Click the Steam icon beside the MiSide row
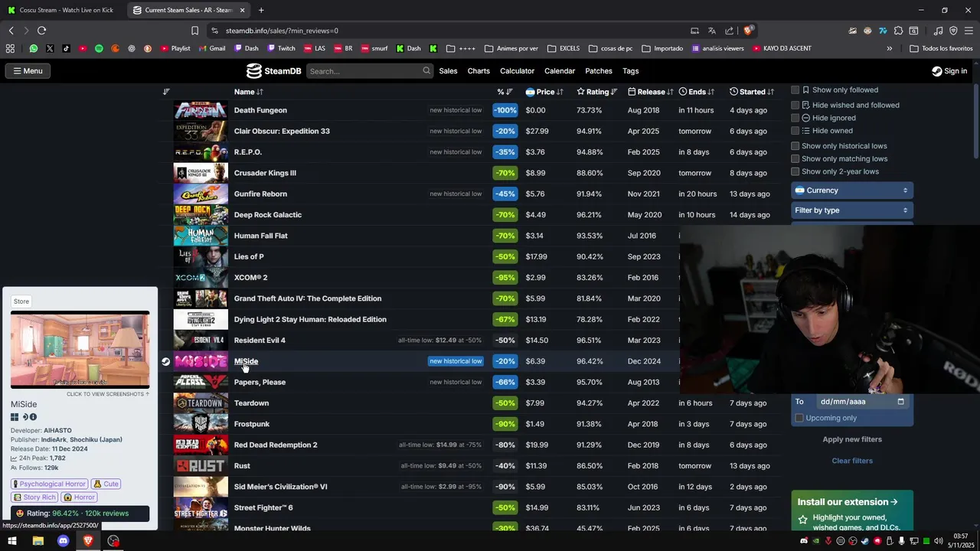Viewport: 980px width, 551px height. (x=165, y=361)
